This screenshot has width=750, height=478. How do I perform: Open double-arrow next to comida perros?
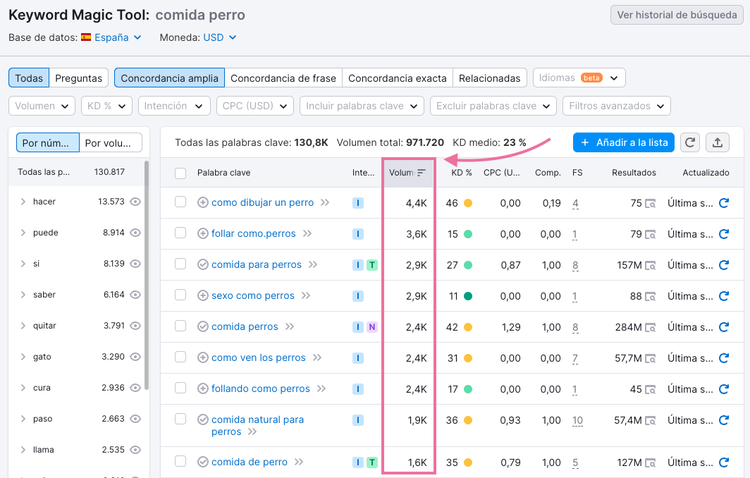coord(289,326)
